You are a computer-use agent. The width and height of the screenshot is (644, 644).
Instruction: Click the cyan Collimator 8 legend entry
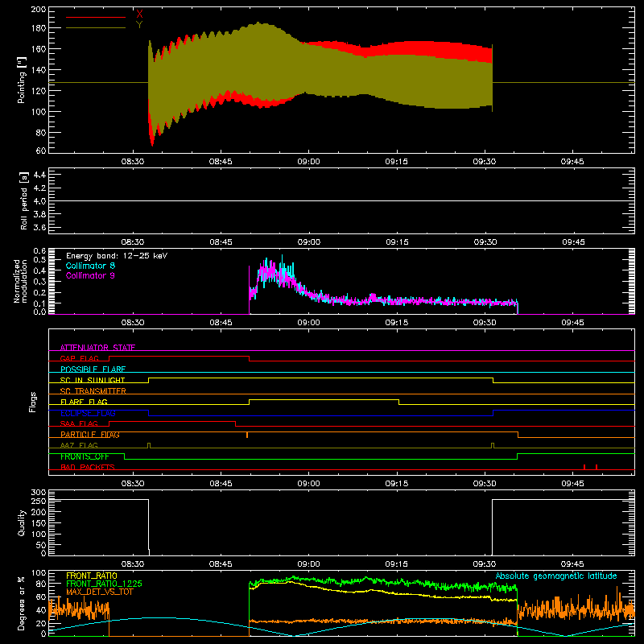(90, 266)
